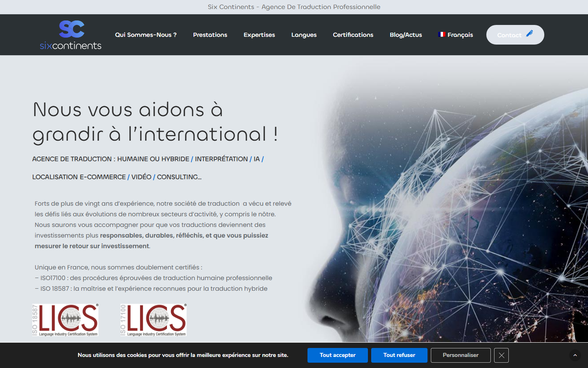Open the Prestations menu
Viewport: 588px width, 368px height.
pyautogui.click(x=210, y=35)
